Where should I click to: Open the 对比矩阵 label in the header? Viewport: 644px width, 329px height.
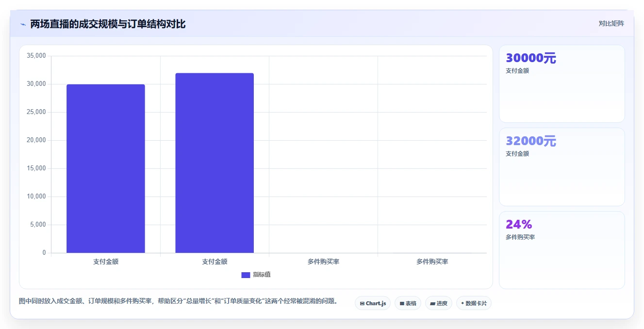(611, 23)
